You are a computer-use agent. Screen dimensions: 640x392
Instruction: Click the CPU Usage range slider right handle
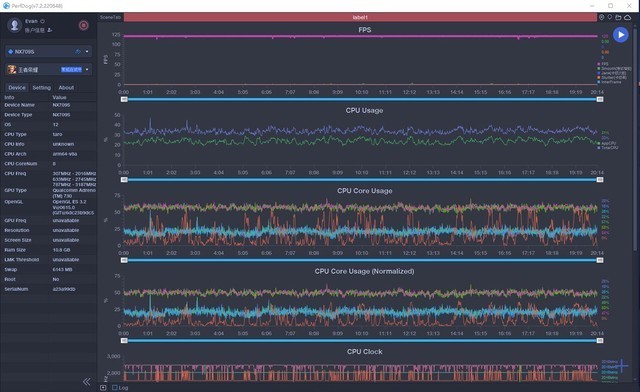coord(600,180)
